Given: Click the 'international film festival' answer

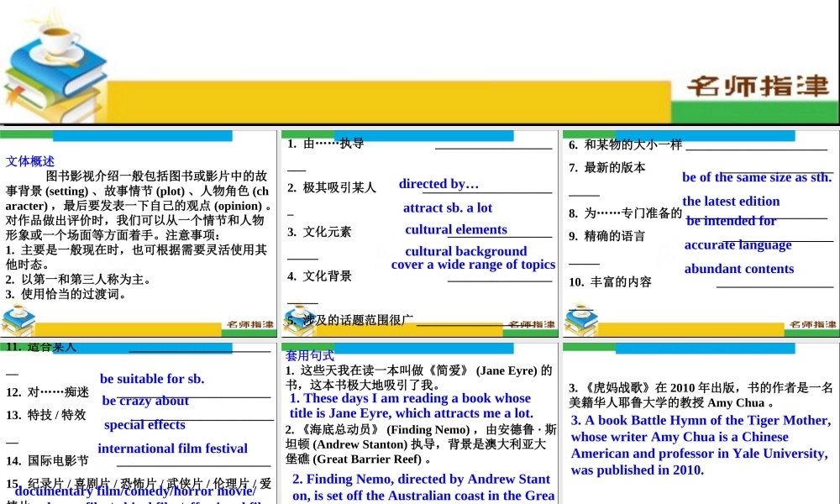Looking at the screenshot, I should coord(173,449).
